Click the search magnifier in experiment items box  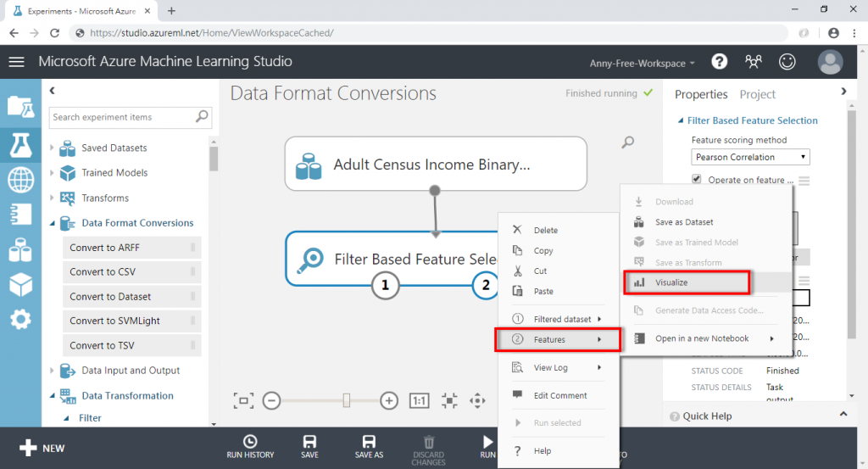click(202, 116)
